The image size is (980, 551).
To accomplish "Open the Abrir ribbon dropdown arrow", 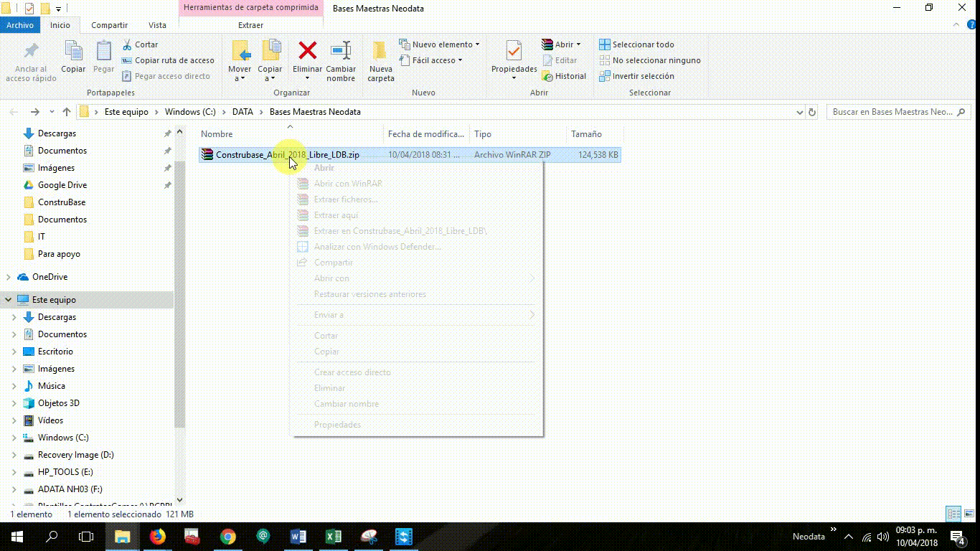I will click(x=578, y=44).
